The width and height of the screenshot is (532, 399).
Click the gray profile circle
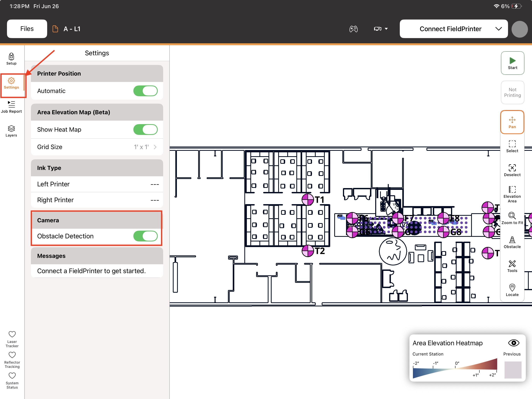(x=519, y=29)
